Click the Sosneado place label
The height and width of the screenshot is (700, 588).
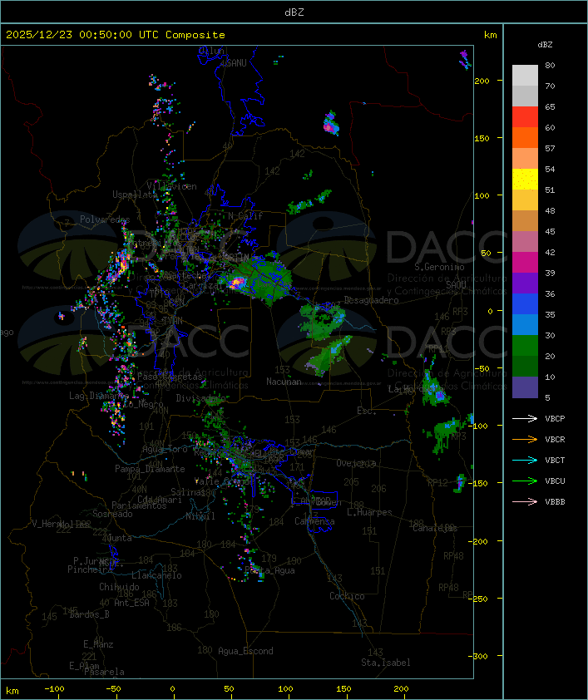pos(112,514)
